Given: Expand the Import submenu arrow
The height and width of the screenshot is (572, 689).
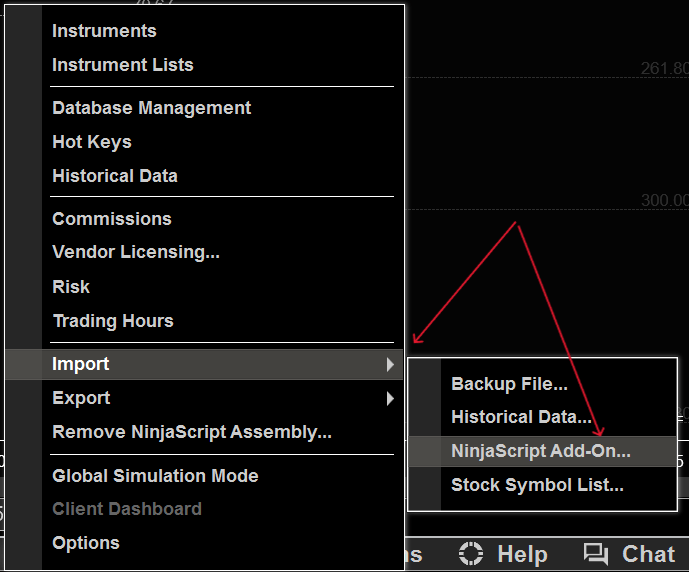Looking at the screenshot, I should click(x=390, y=365).
